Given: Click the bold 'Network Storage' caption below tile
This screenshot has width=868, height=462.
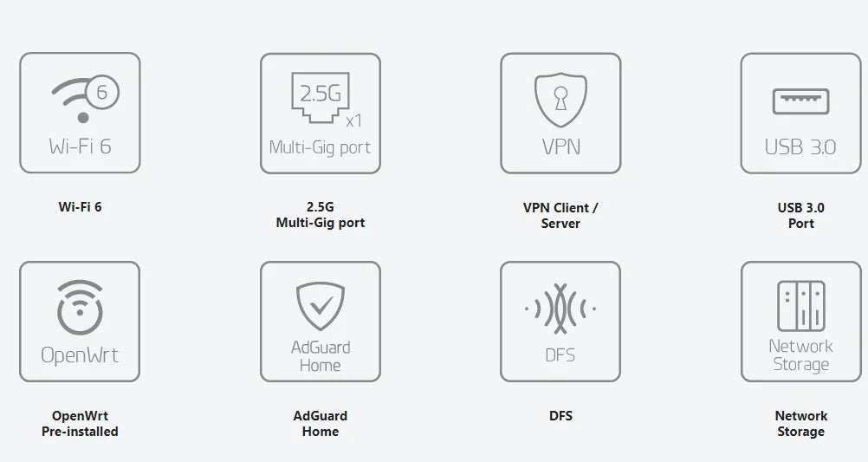Looking at the screenshot, I should tap(800, 424).
